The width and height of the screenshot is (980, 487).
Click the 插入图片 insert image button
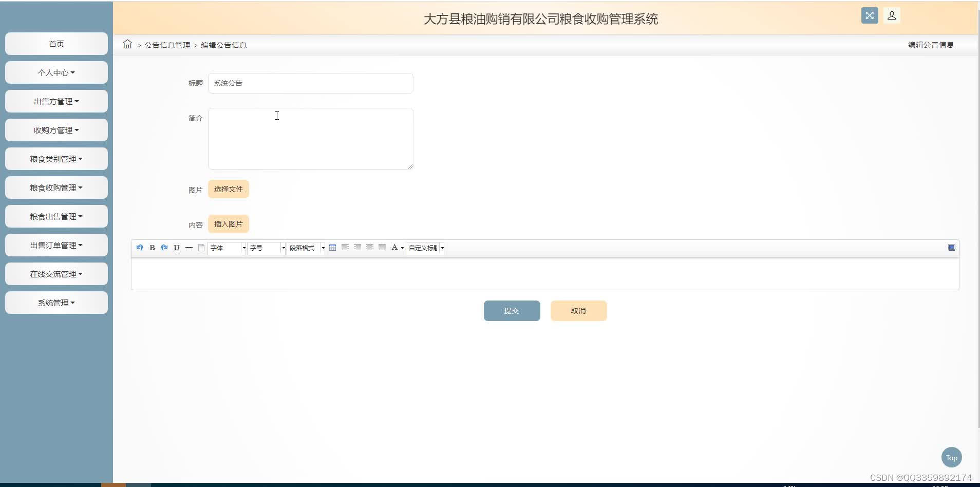point(229,224)
